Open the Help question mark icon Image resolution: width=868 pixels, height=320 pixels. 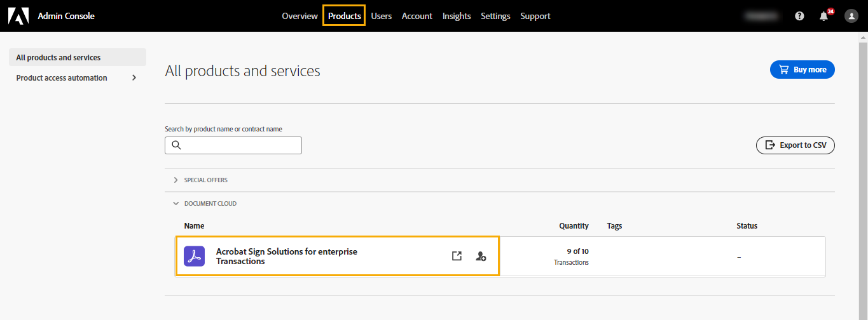[x=799, y=17]
